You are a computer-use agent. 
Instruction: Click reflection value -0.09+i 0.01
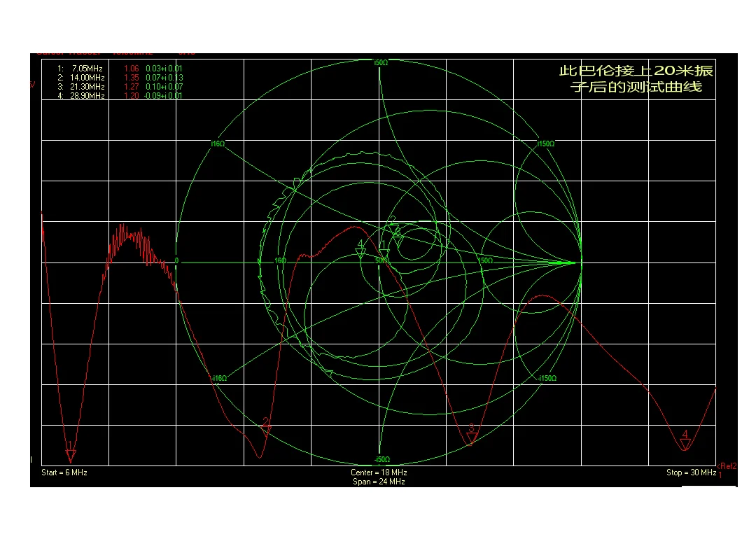pyautogui.click(x=163, y=96)
